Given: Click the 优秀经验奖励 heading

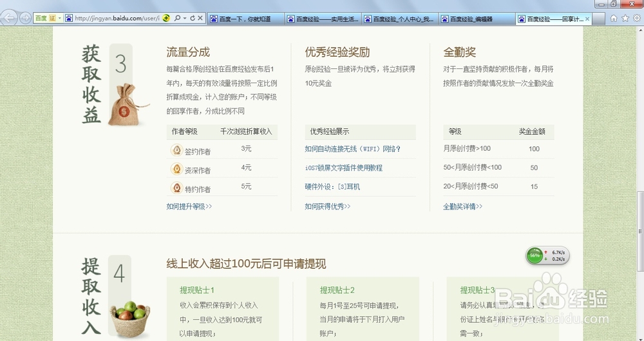Looking at the screenshot, I should click(337, 52).
